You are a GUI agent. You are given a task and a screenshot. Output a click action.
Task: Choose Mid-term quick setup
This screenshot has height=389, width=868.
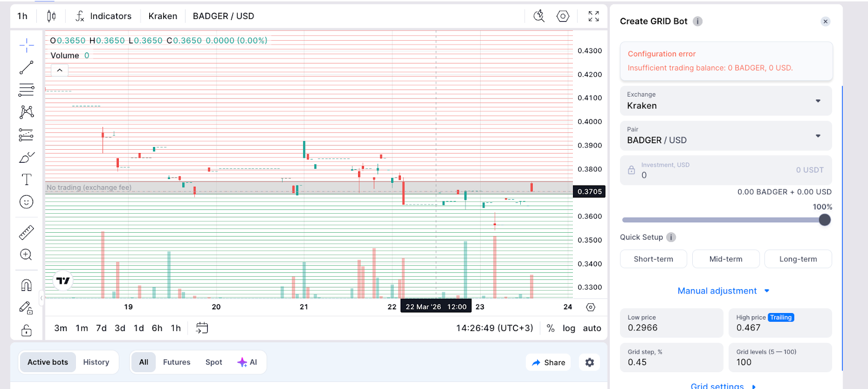pos(726,259)
